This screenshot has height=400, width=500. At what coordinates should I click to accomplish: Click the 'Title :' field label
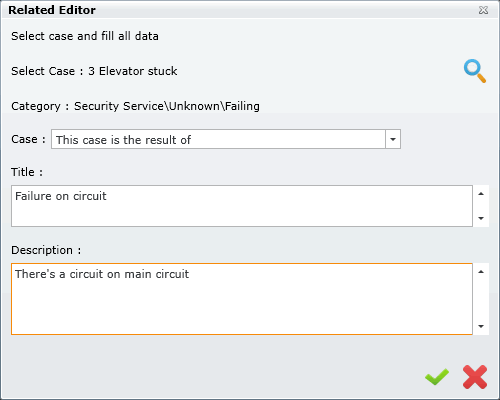point(27,172)
